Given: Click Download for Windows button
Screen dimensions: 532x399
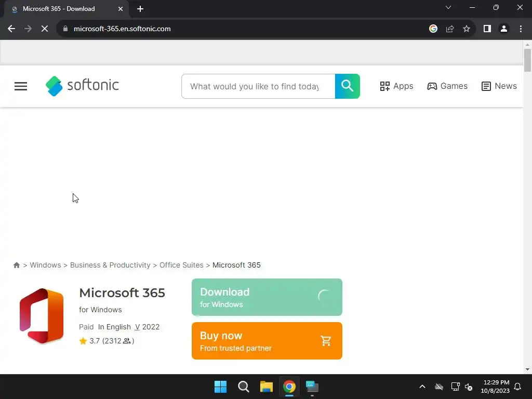Looking at the screenshot, I should [267, 297].
